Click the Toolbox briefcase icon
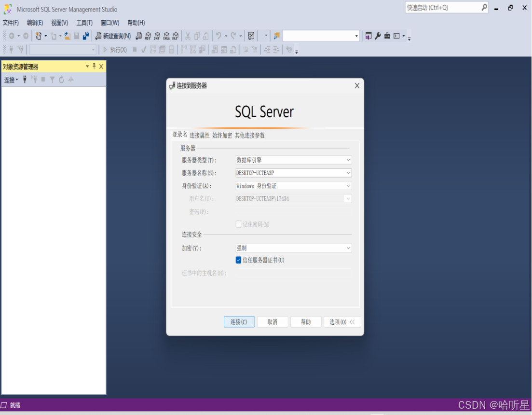 387,36
